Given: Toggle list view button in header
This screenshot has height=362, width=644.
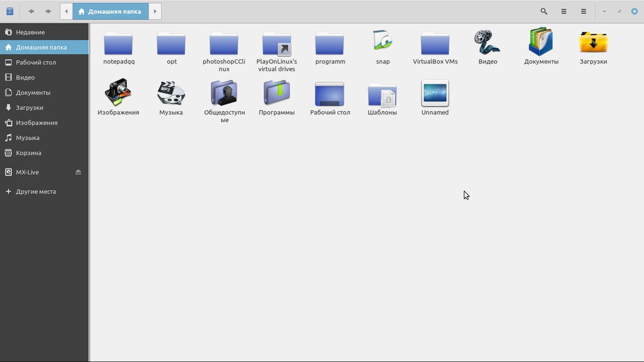Looking at the screenshot, I should click(x=563, y=11).
